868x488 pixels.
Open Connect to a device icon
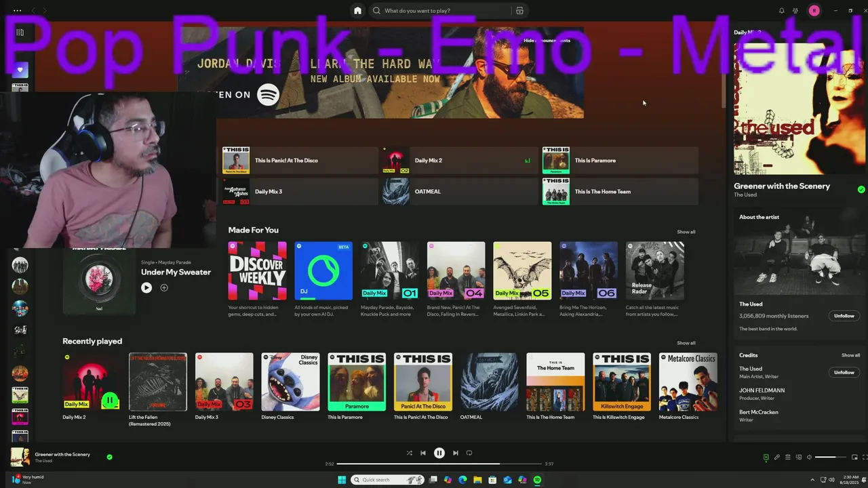point(799,457)
